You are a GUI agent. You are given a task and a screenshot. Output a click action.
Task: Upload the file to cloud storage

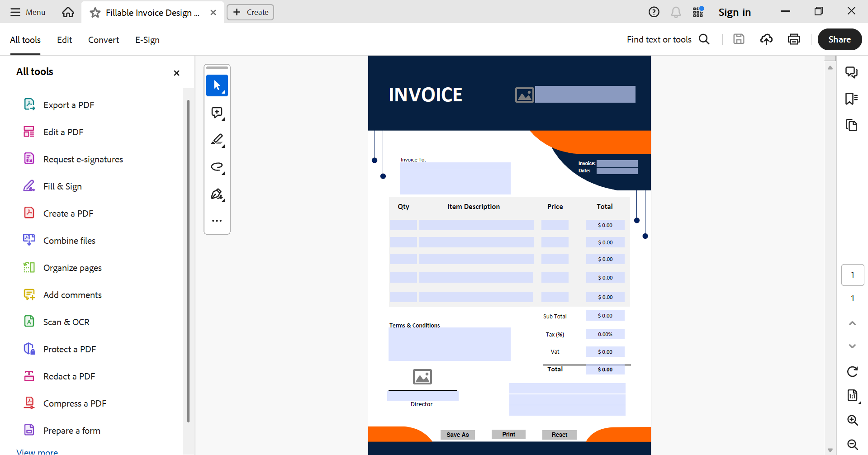(x=766, y=39)
